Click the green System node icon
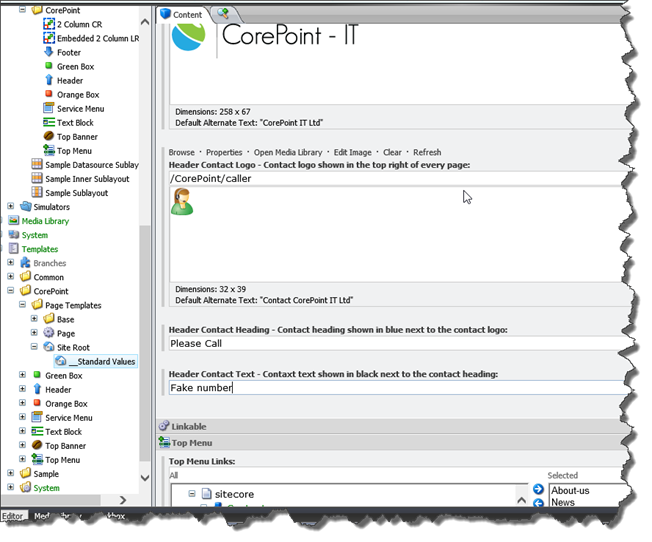652x542 pixels. (x=14, y=235)
